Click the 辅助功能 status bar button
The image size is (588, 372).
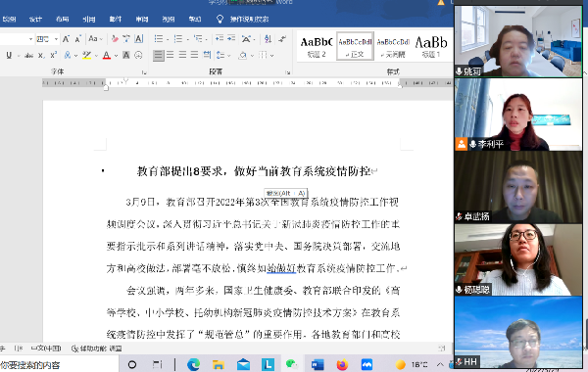pos(97,349)
